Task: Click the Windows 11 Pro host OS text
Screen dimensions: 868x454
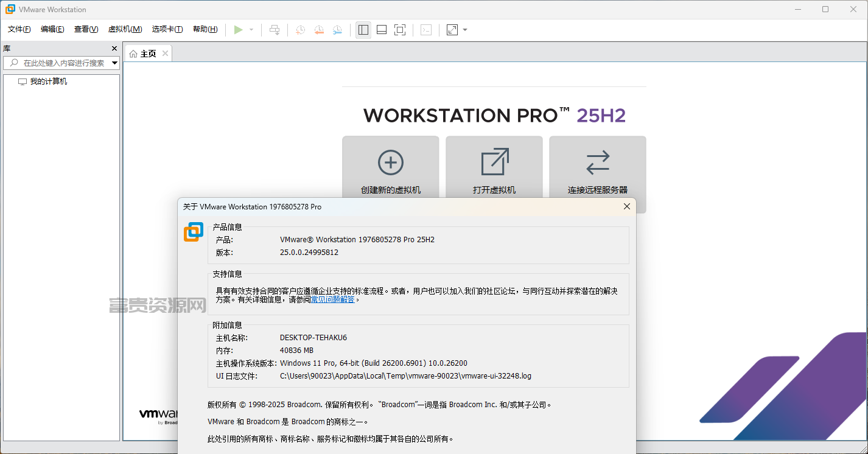Action: coord(374,363)
